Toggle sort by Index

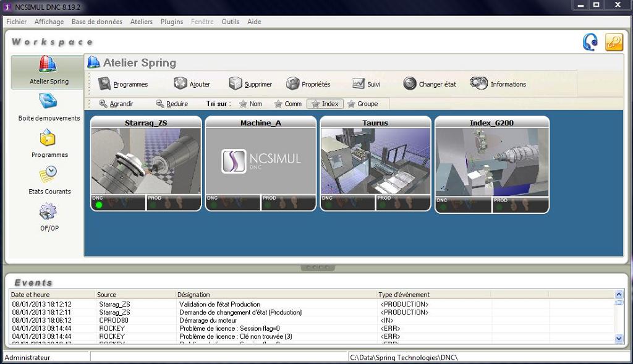click(x=325, y=104)
